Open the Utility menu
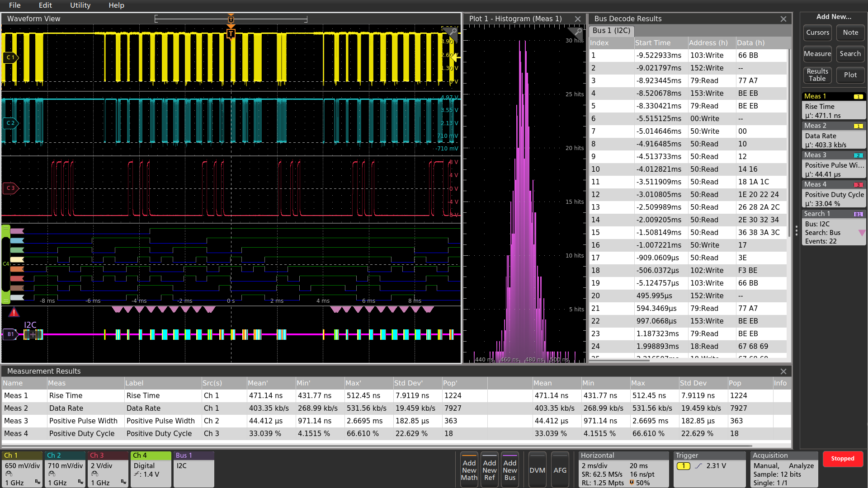Viewport: 868px width, 488px height. pyautogui.click(x=80, y=5)
